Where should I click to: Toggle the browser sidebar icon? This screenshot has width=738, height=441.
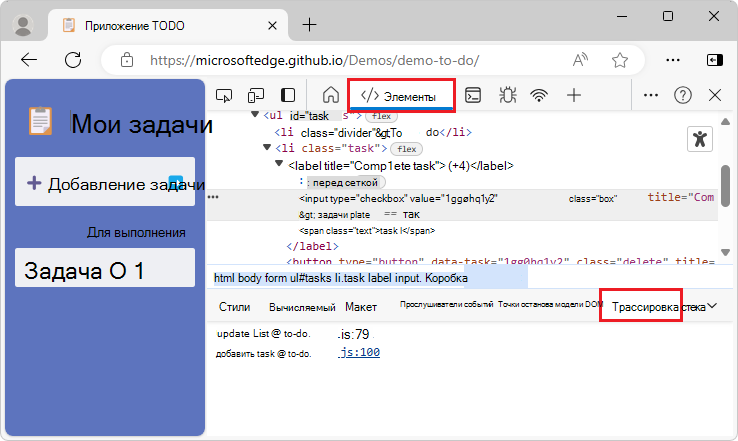715,60
